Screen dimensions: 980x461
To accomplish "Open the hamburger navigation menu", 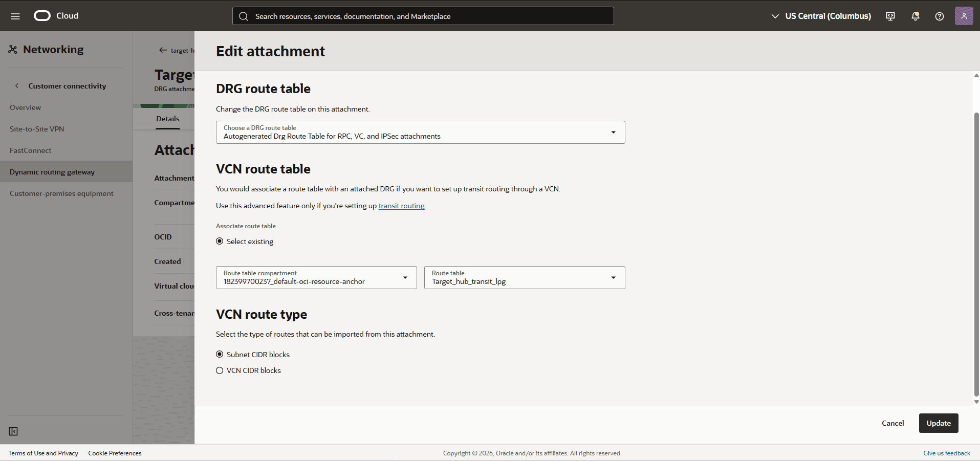I will pyautogui.click(x=15, y=16).
